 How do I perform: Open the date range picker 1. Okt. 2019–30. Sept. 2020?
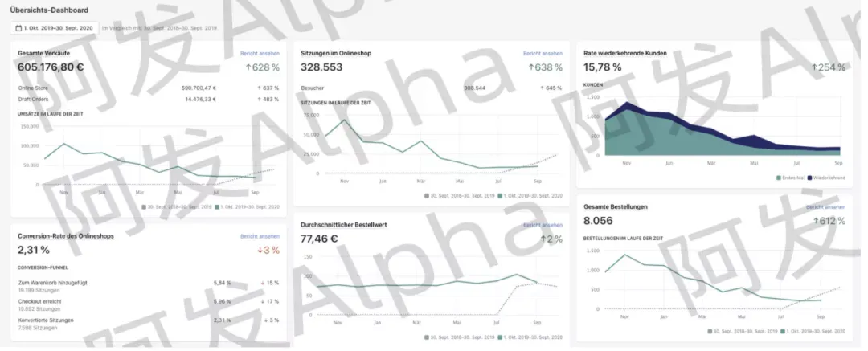click(55, 27)
